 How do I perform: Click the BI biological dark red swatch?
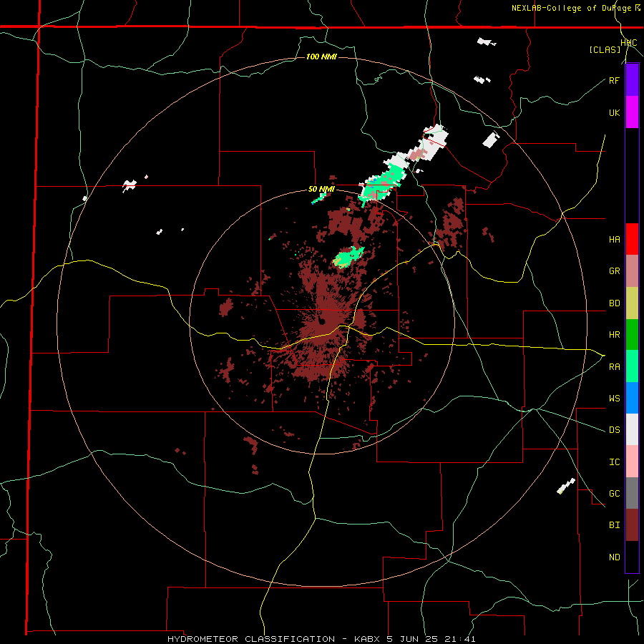point(632,525)
